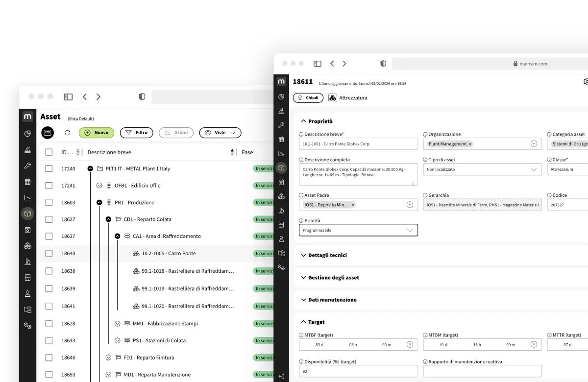The image size is (588, 382).
Task: Open the pie chart icon in detail window sidebar
Action: [281, 96]
